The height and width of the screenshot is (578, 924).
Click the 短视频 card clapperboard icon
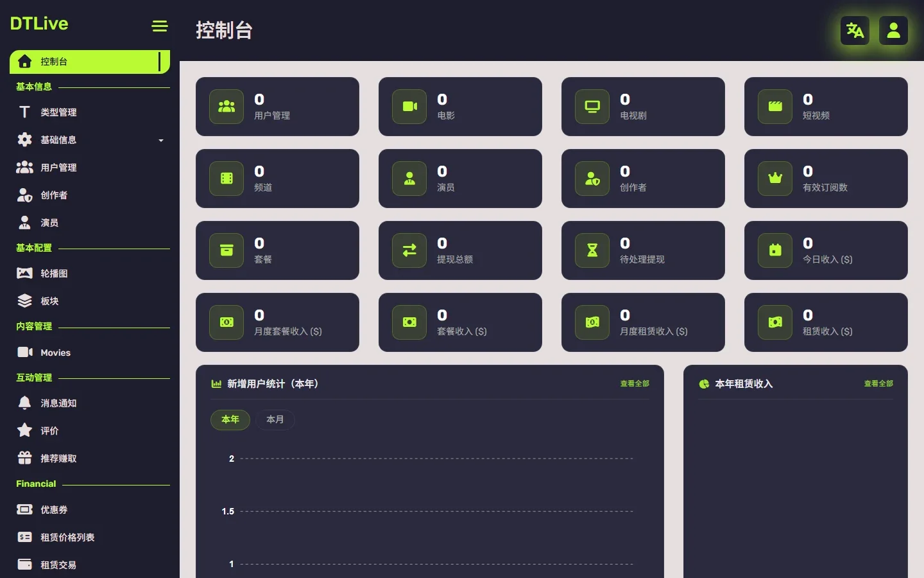coord(775,107)
